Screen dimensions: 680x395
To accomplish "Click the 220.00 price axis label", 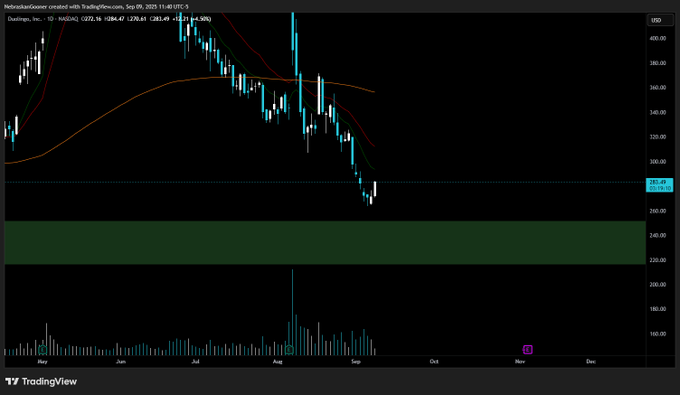I will [657, 260].
